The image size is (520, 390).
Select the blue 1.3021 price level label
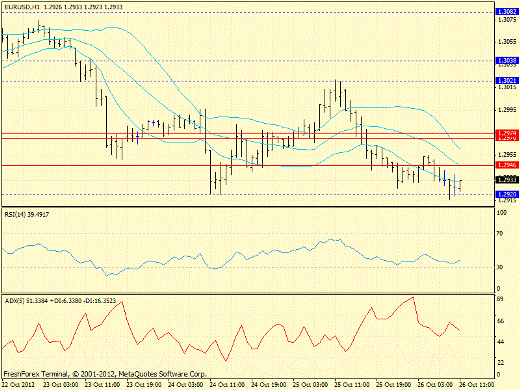507,81
